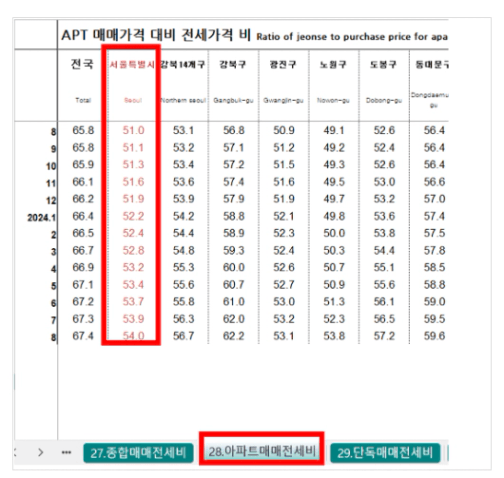The width and height of the screenshot is (504, 478).
Task: Select Gangbuk-gu value 56.8
Action: pos(234,130)
